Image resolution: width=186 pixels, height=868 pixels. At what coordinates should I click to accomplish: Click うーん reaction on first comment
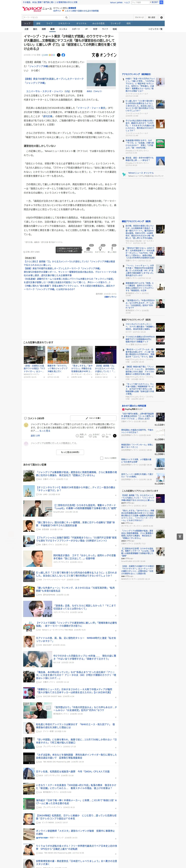104,436
